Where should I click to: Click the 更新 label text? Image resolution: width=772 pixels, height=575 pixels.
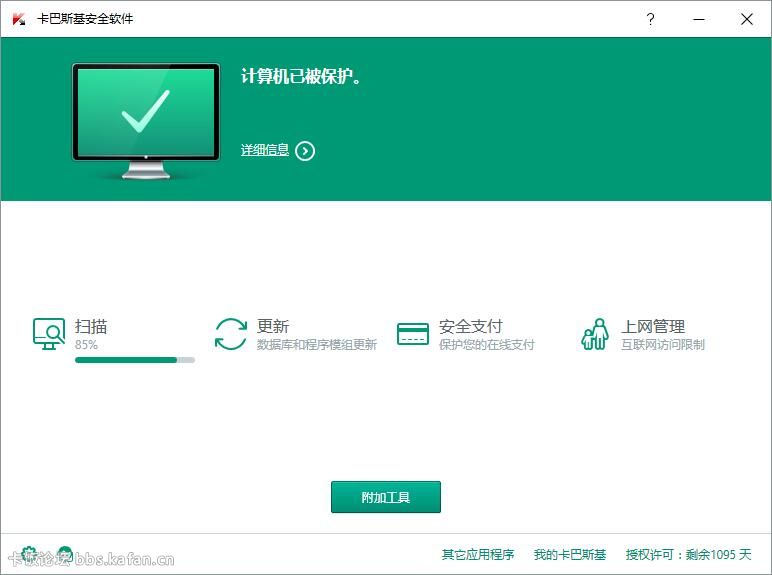[x=273, y=326]
